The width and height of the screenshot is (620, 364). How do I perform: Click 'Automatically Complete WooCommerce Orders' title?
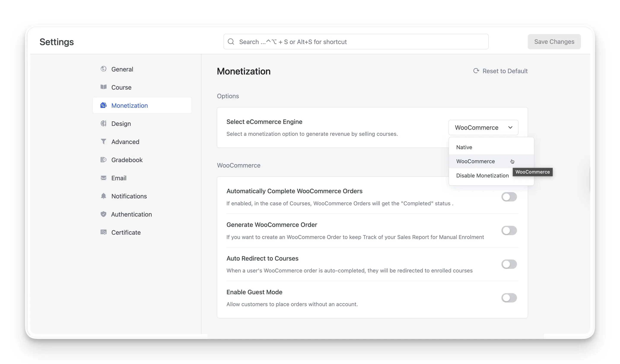pos(294,191)
